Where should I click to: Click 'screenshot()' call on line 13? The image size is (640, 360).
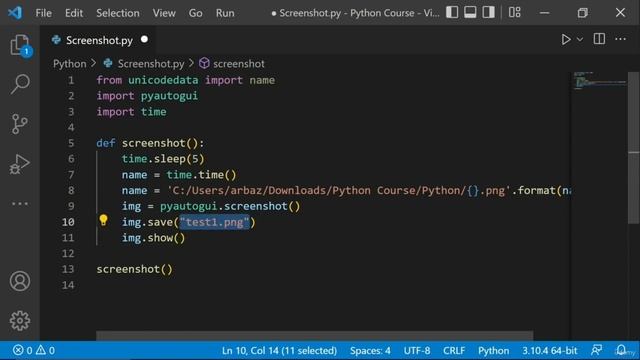(x=135, y=269)
